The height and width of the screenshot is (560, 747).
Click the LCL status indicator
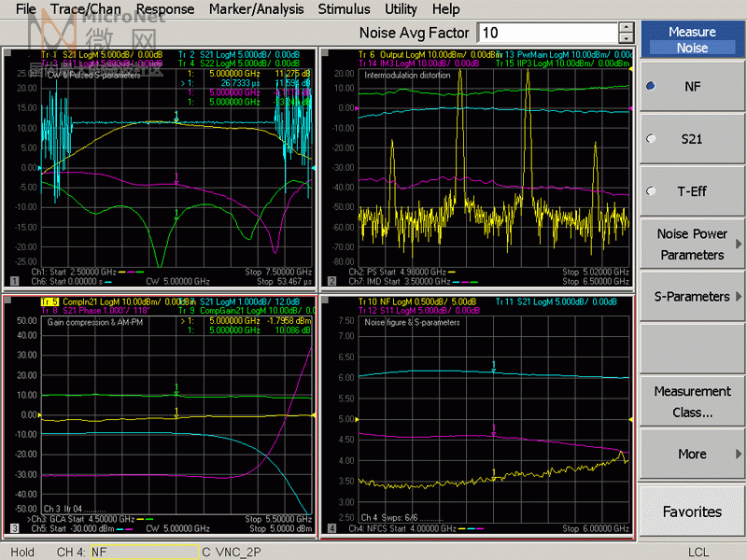pyautogui.click(x=698, y=552)
